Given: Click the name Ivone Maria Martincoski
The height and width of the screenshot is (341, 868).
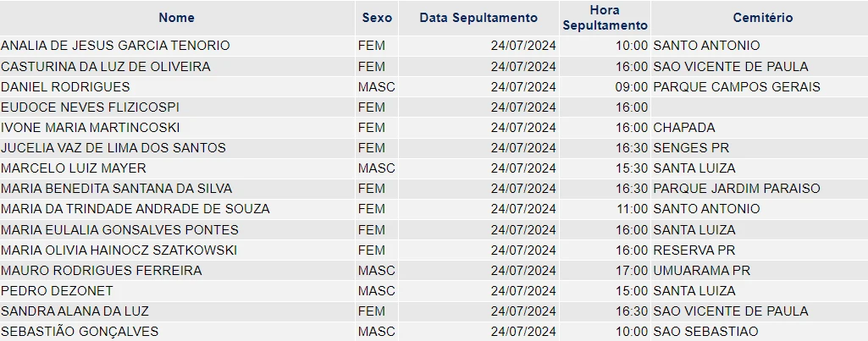Looking at the screenshot, I should tap(91, 127).
